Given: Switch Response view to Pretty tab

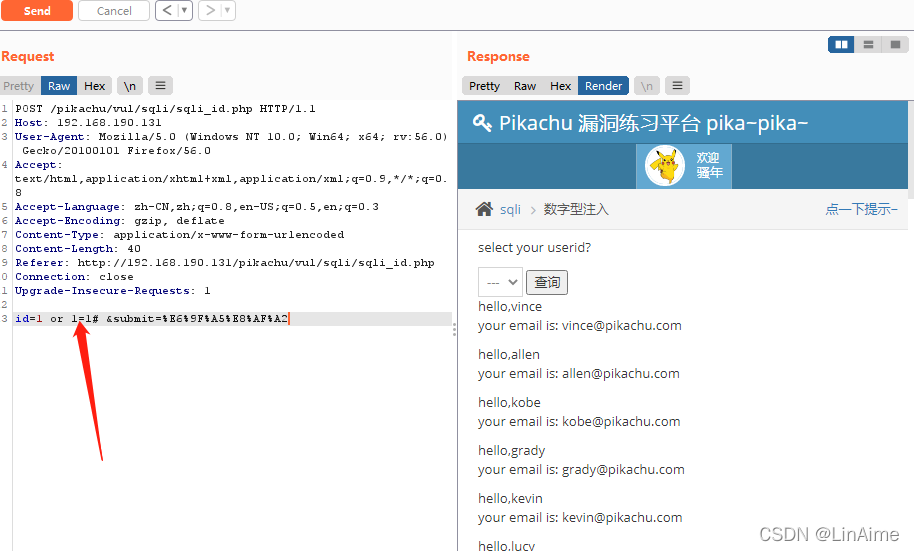Looking at the screenshot, I should (x=484, y=86).
